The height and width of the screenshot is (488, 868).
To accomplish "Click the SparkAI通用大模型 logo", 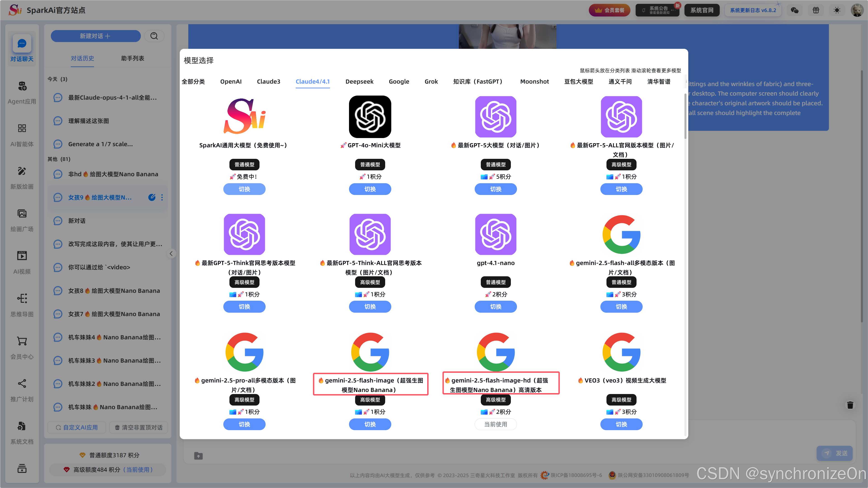I will [244, 117].
